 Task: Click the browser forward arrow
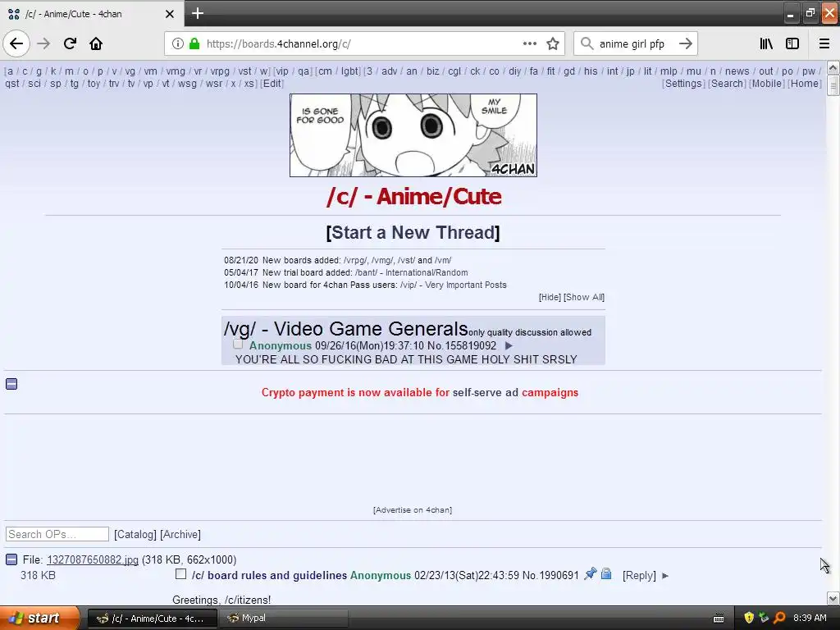point(44,43)
